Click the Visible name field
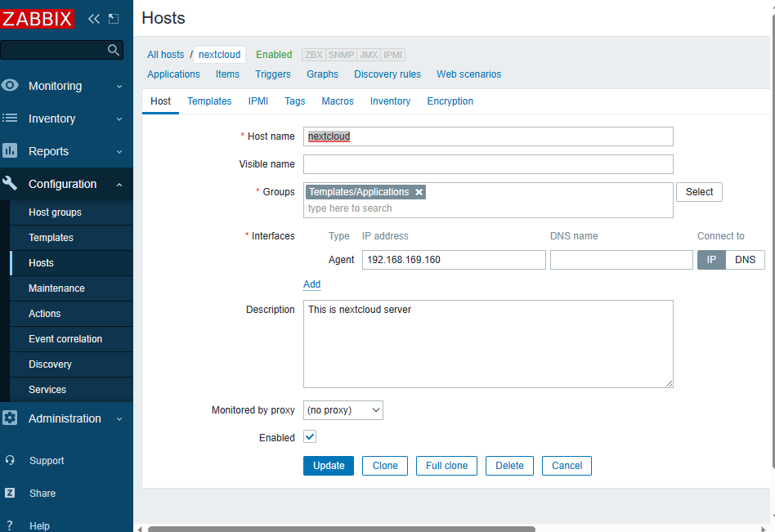This screenshot has width=775, height=532. point(488,164)
